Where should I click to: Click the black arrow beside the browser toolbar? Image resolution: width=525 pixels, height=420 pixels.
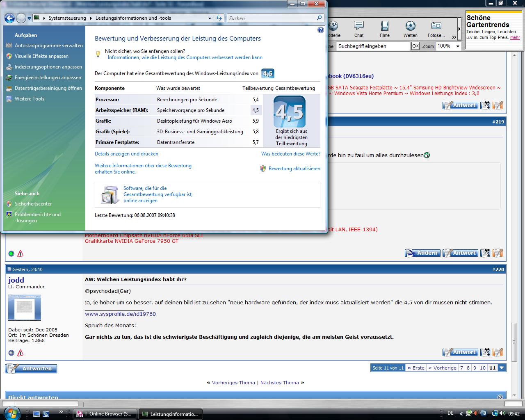tap(459, 29)
